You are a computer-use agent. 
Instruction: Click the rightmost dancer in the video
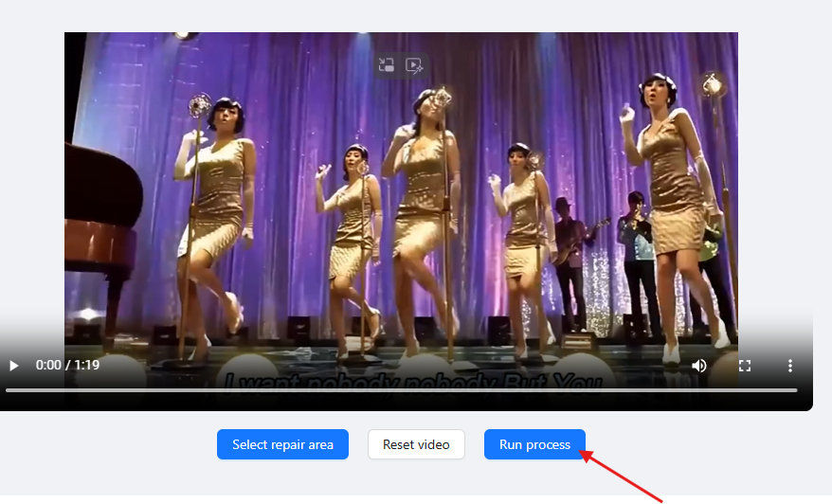coord(673,189)
